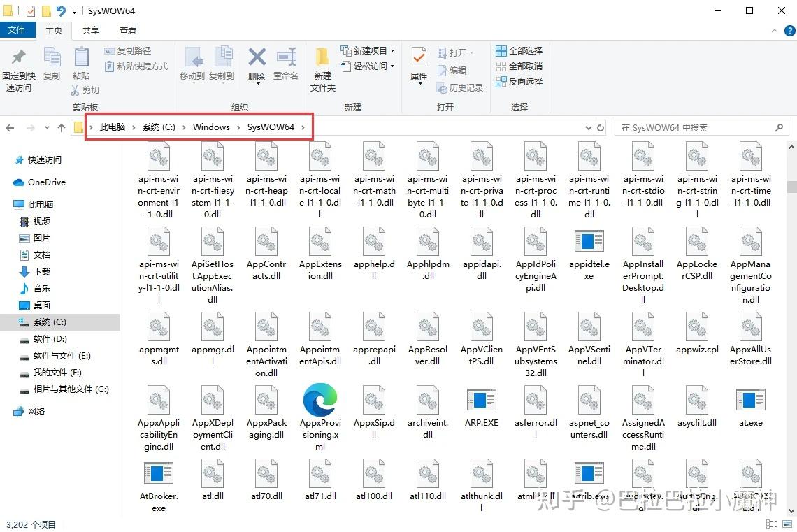
Task: Pin to Quick Access with 固定到快速访问
Action: (x=18, y=66)
